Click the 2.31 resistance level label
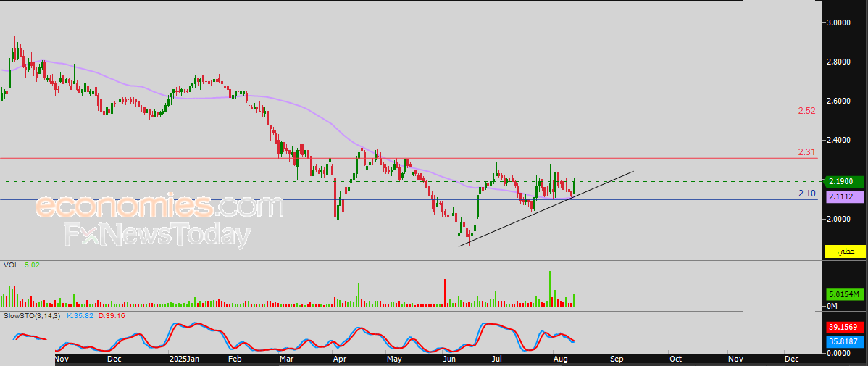Screen dimensions: 868x366 pyautogui.click(x=808, y=151)
